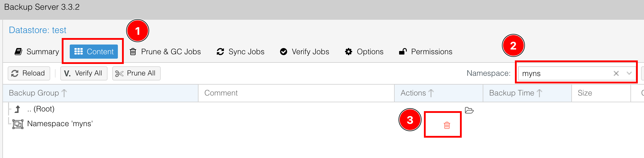644x158 pixels.
Task: Open the Namespace dropdown arrow
Action: pyautogui.click(x=629, y=73)
